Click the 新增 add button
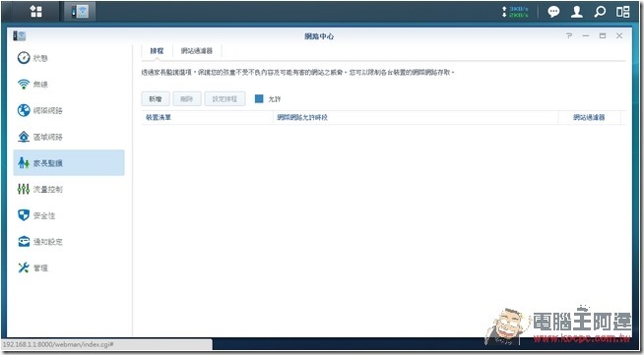Image resolution: width=644 pixels, height=355 pixels. tap(156, 98)
